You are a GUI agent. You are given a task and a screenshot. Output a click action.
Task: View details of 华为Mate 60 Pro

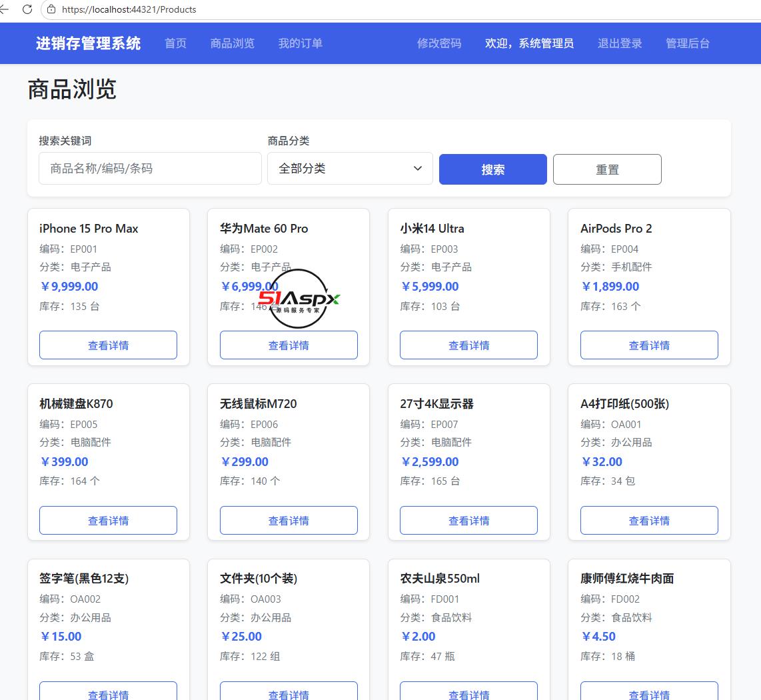point(289,345)
